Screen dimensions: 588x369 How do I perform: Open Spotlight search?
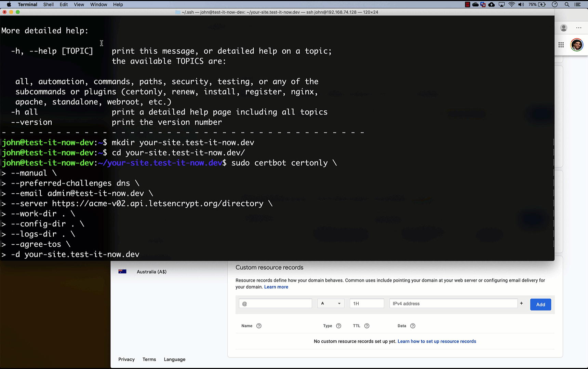click(567, 4)
